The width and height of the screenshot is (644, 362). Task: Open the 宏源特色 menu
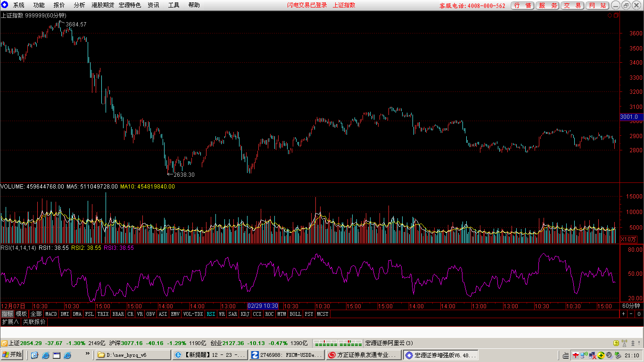click(130, 5)
